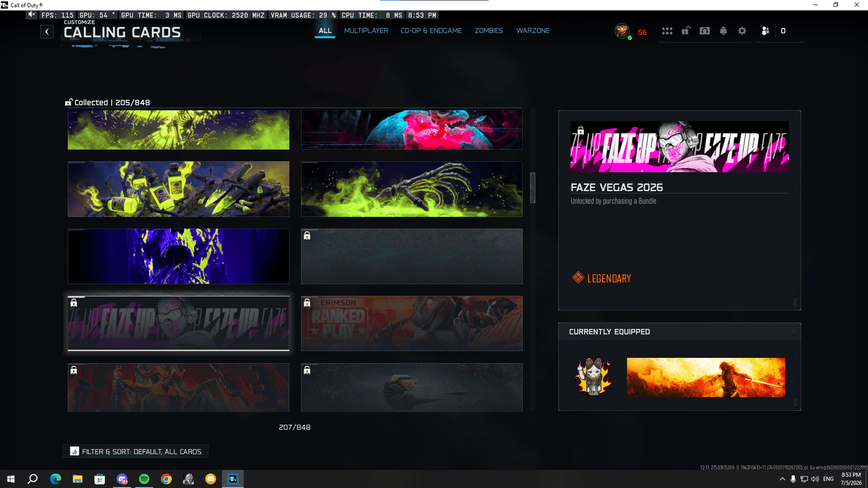The image size is (868, 488).
Task: Click the Call of Duty taskbar icon
Action: click(x=233, y=479)
